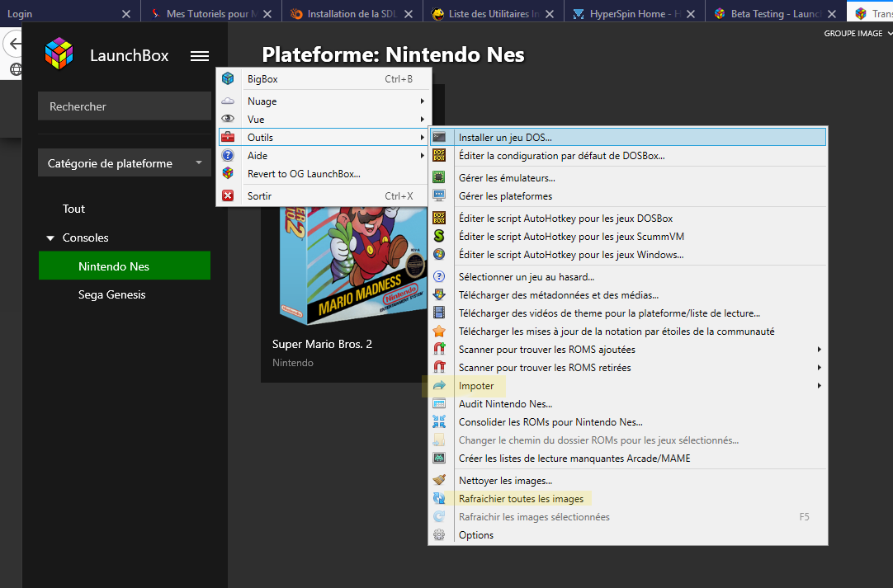Go back with browser back arrow
Screen dimensions: 893x588
tap(16, 43)
